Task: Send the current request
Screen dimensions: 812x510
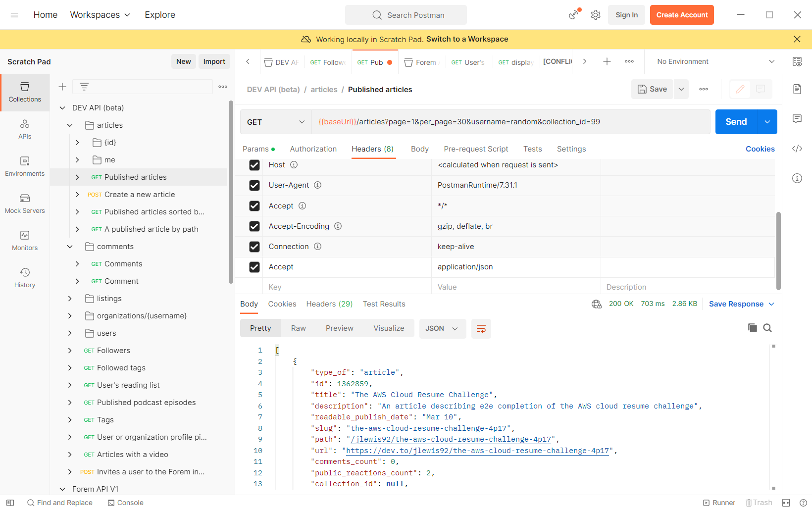Action: (x=735, y=121)
